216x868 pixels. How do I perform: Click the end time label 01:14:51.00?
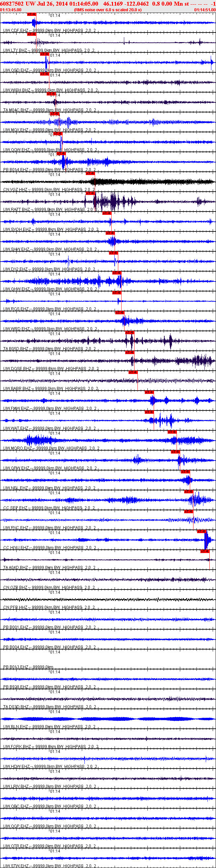pyautogui.click(x=205, y=10)
